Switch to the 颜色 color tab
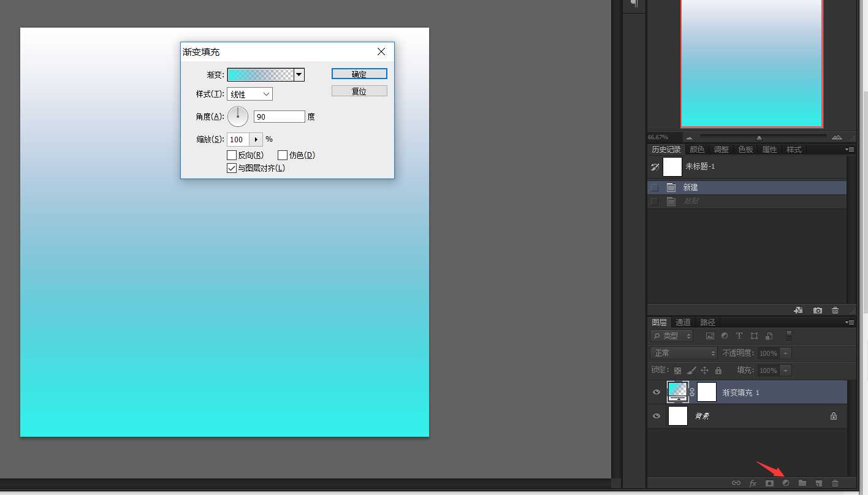 point(697,150)
